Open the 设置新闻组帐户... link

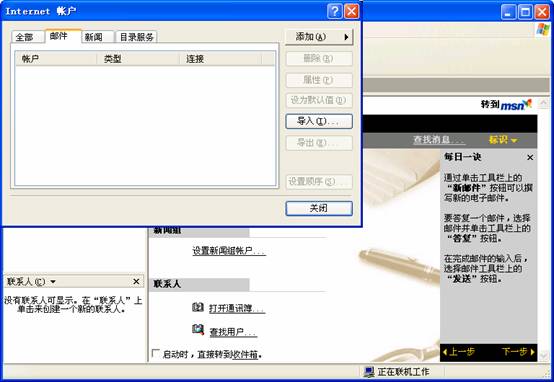click(x=229, y=251)
